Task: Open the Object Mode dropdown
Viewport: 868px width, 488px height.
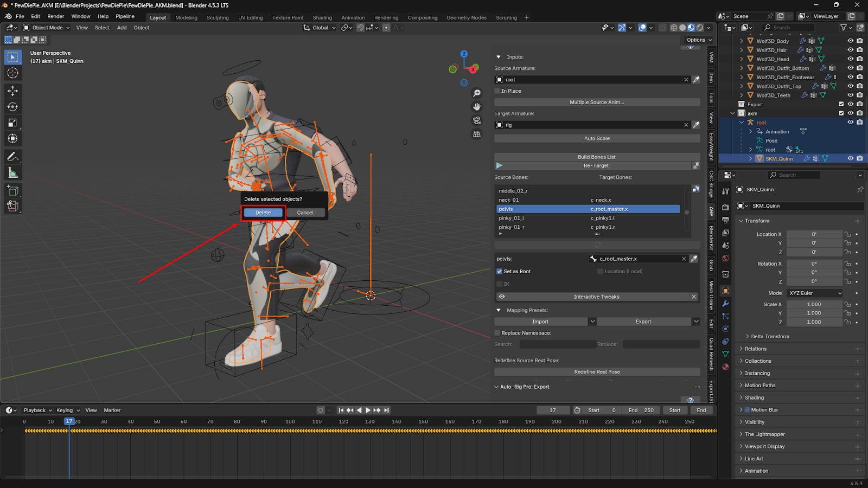Action: tap(47, 28)
